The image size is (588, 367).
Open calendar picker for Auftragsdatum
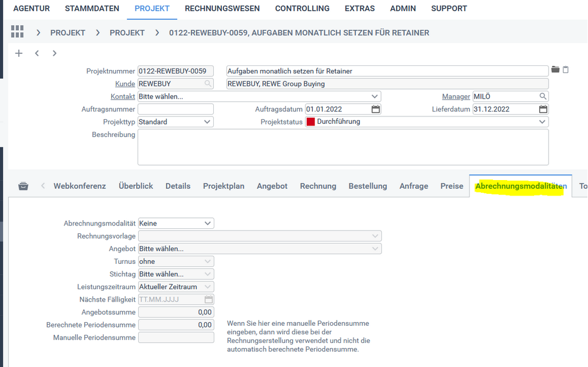click(375, 109)
